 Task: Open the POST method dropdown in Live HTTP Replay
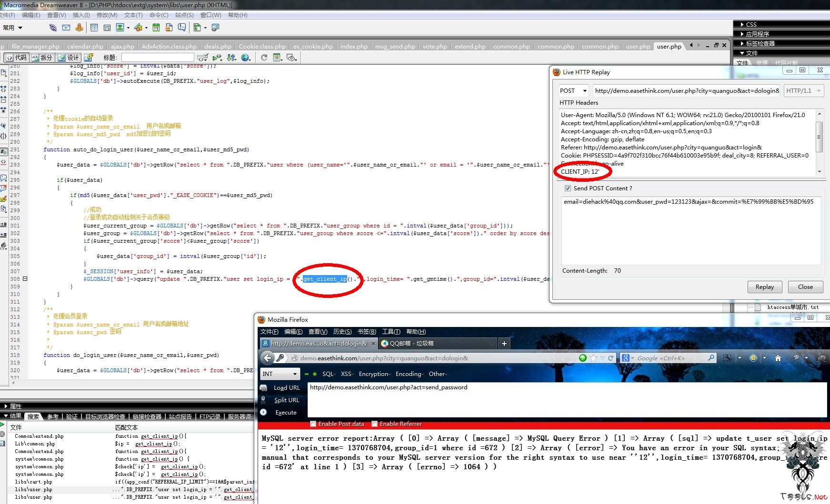pyautogui.click(x=573, y=90)
